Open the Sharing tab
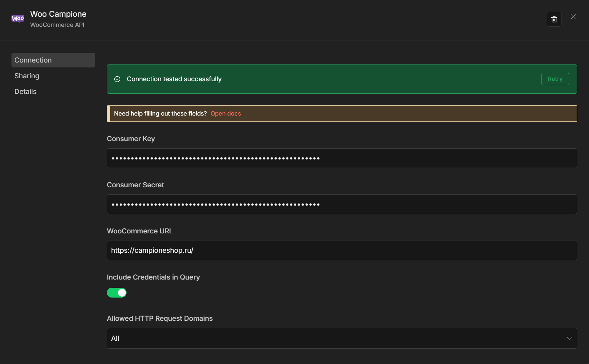Image resolution: width=589 pixels, height=364 pixels. [27, 76]
